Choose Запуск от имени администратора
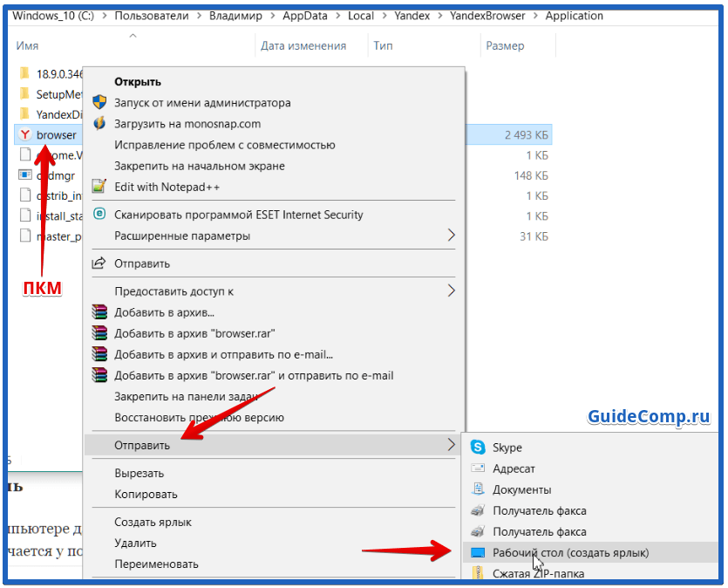This screenshot has height=588, width=728. pos(274,103)
